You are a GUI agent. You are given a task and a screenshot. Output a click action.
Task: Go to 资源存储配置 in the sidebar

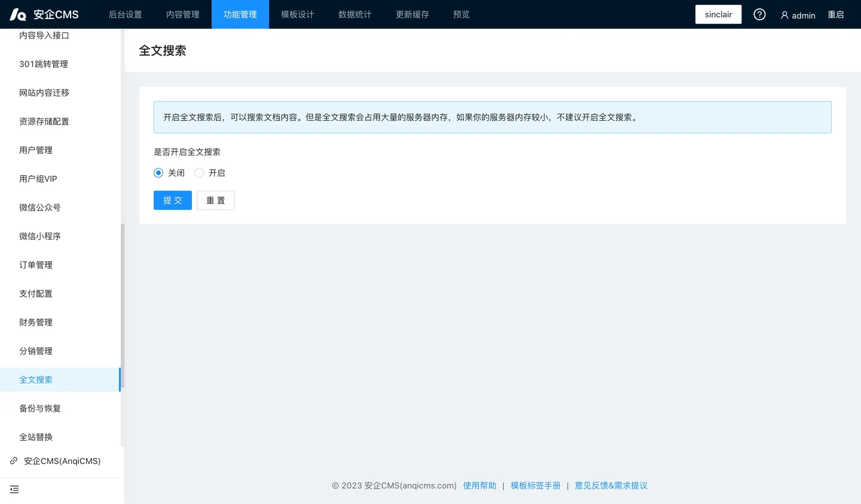point(60,121)
